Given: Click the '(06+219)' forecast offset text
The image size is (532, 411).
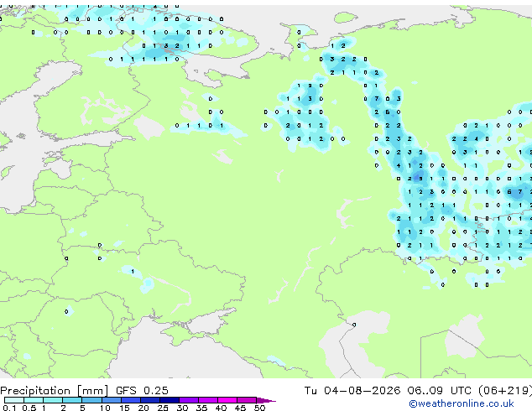Looking at the screenshot, I should click(x=505, y=391).
